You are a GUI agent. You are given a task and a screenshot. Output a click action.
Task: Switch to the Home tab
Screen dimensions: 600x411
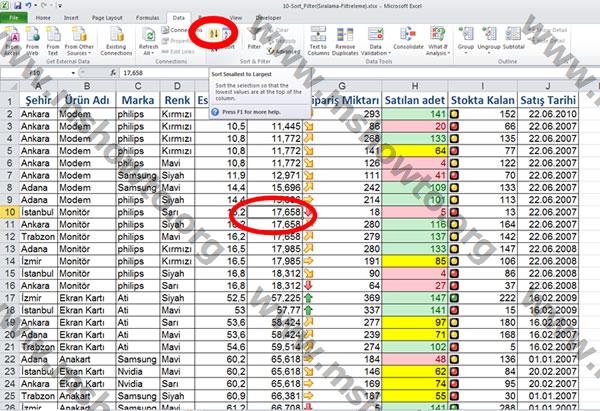tap(43, 18)
